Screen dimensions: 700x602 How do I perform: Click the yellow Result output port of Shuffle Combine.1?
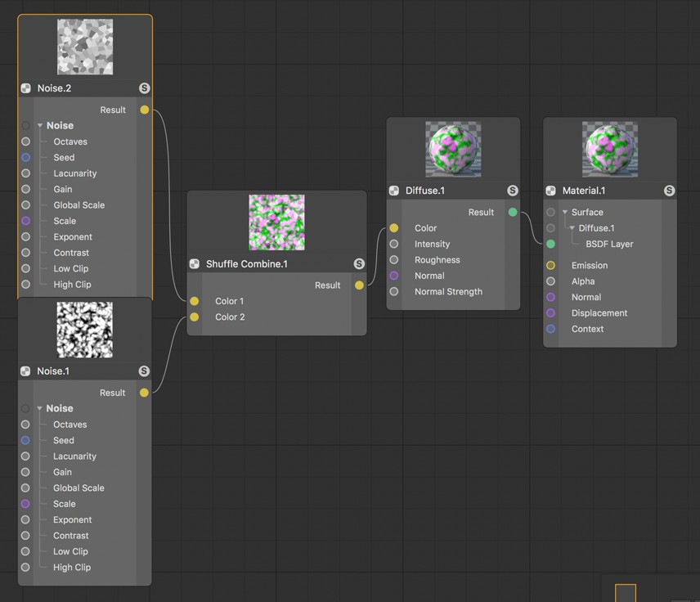pos(359,285)
